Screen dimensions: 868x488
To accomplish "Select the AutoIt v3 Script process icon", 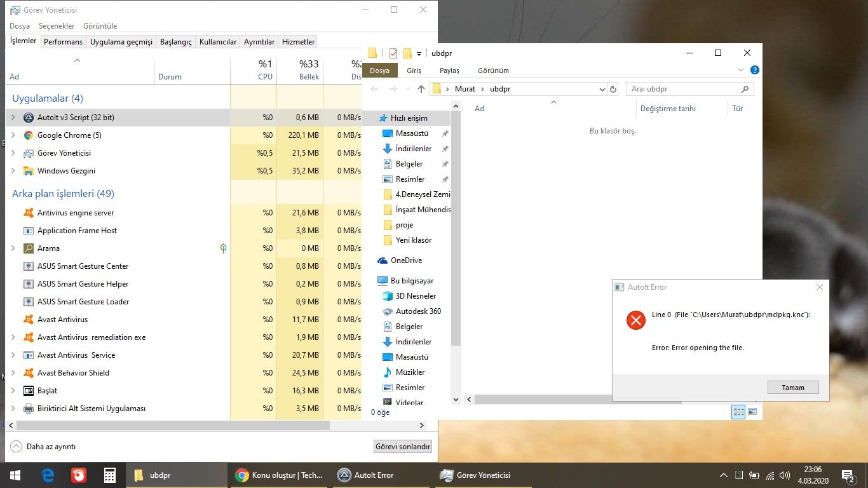I will [x=28, y=118].
